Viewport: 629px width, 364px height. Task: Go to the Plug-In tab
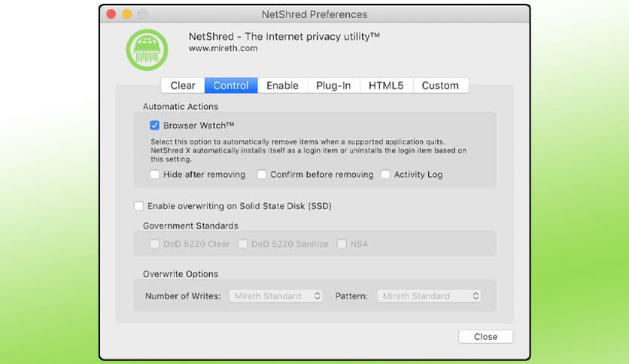pyautogui.click(x=333, y=86)
